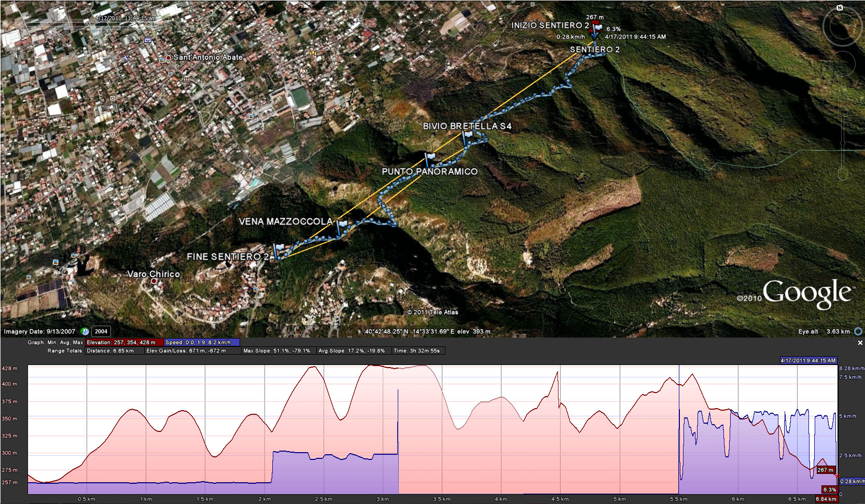Image resolution: width=865 pixels, height=504 pixels.
Task: Toggle the blue Speed graph display
Action: [201, 342]
